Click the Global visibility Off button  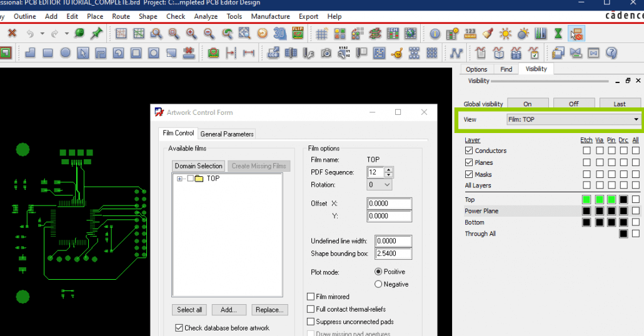point(573,104)
